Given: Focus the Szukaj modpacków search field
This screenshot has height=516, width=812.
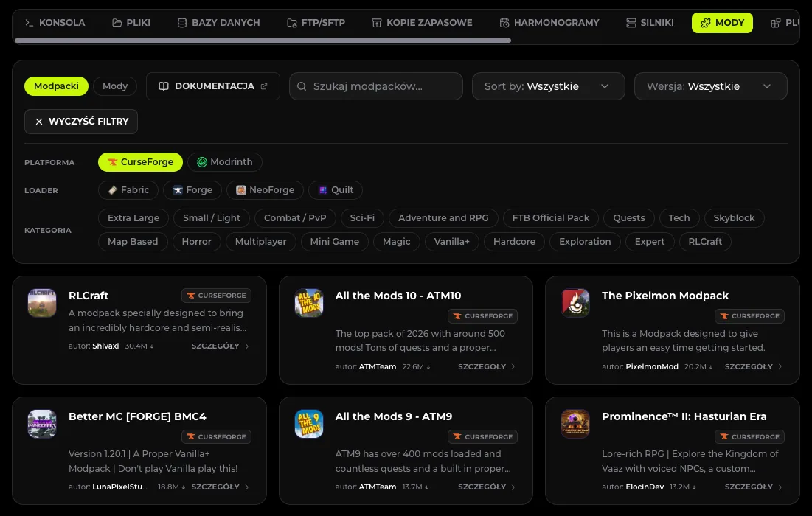Looking at the screenshot, I should (376, 86).
